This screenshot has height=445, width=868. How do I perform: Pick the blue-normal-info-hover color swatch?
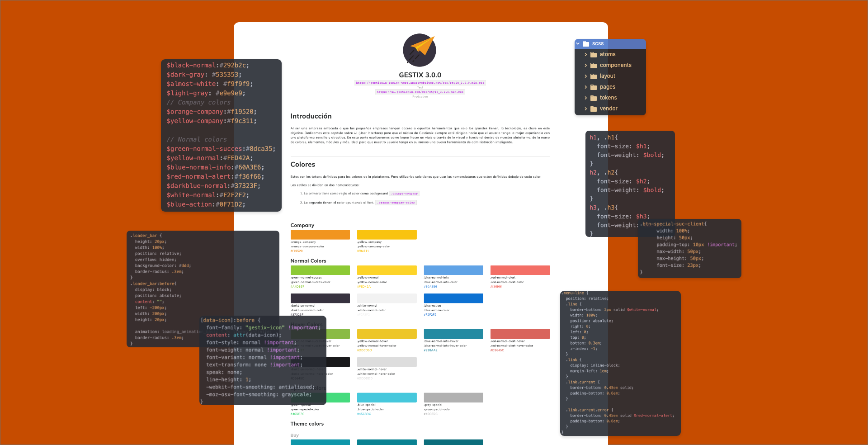pos(453,334)
